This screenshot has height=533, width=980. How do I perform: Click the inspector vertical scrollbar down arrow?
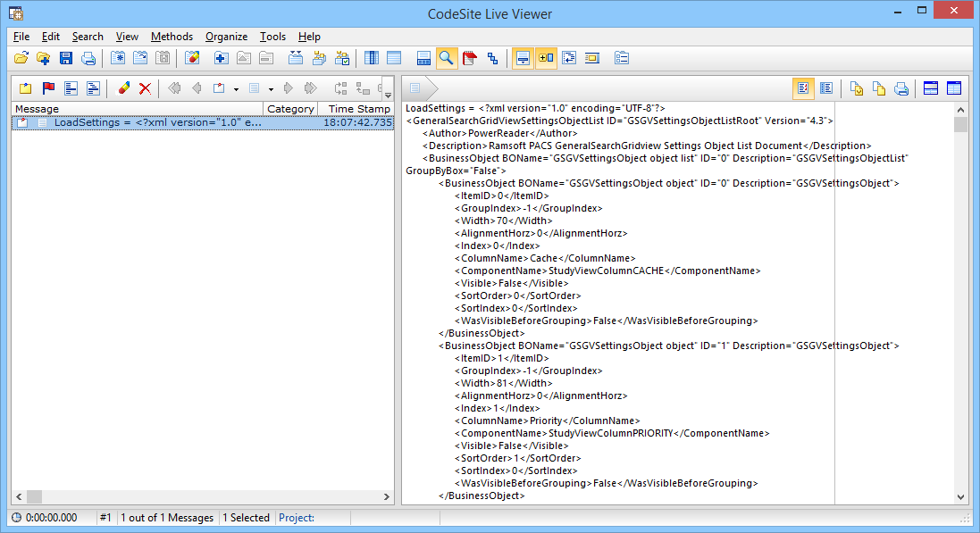click(x=960, y=497)
